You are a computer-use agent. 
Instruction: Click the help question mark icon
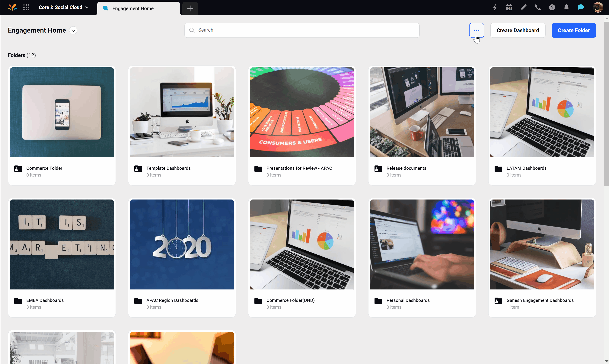tap(552, 8)
